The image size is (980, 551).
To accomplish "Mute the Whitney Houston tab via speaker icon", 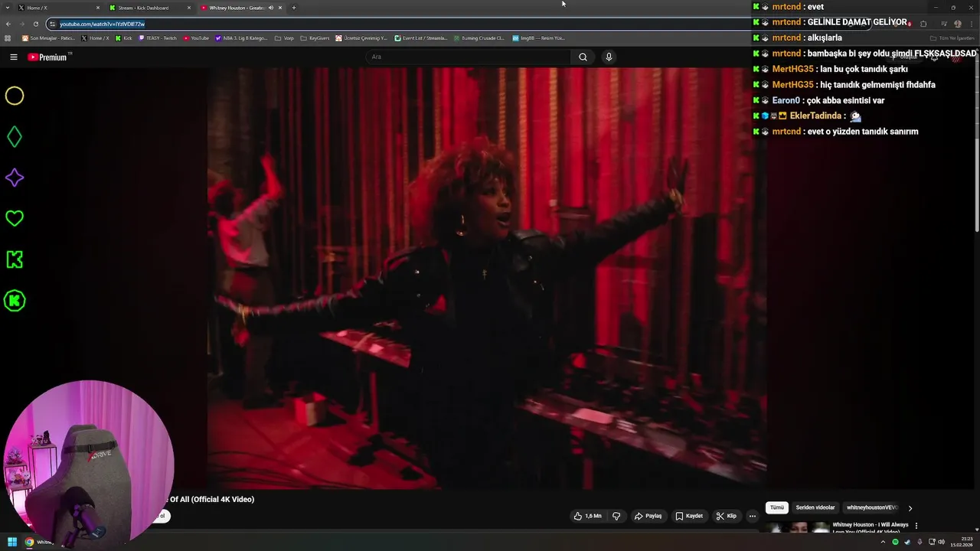I will click(x=270, y=8).
